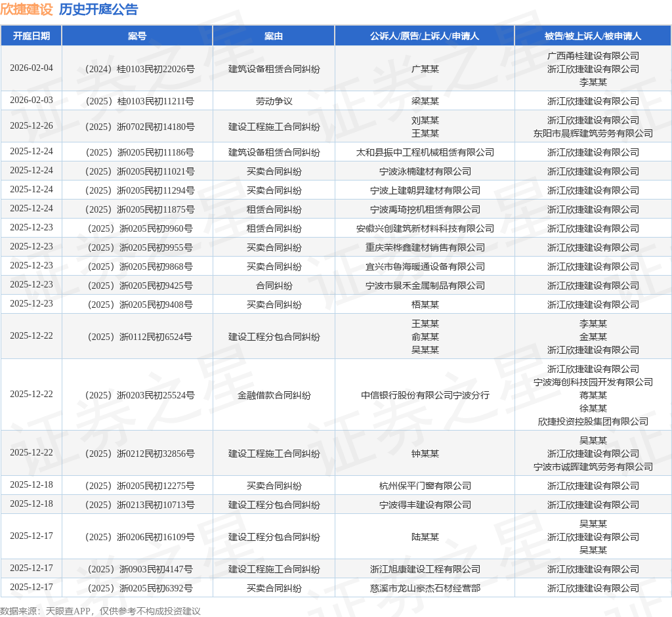Select the 欣捷建设 title text
This screenshot has height=617, width=672.
pos(26,9)
